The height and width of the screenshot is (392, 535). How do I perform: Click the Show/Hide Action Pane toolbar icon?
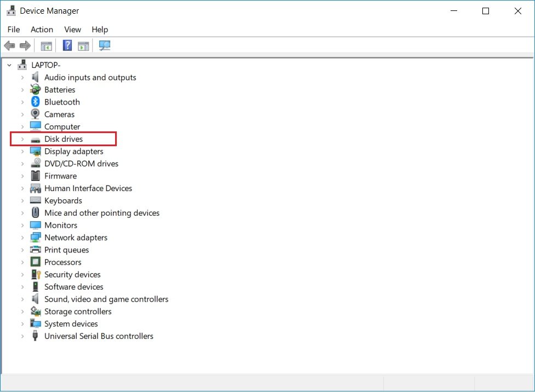tap(83, 45)
